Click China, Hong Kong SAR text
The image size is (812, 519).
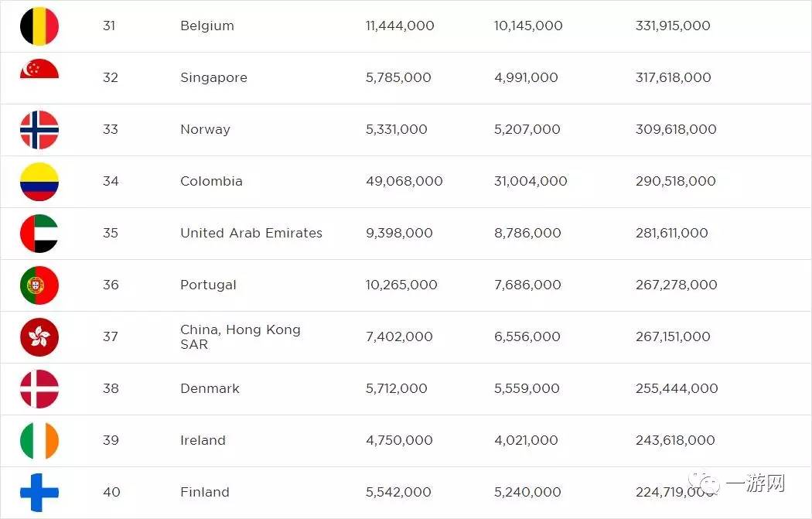pos(240,337)
